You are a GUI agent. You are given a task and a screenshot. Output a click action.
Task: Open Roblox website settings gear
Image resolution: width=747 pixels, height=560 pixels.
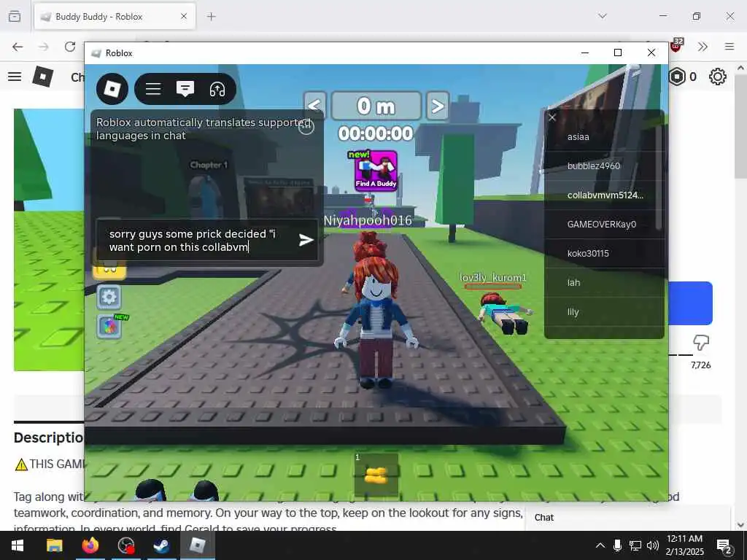click(x=718, y=77)
